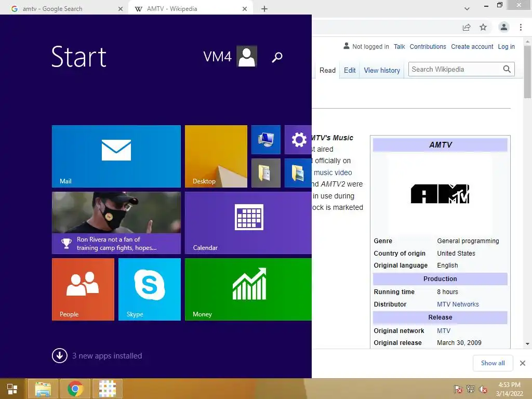The height and width of the screenshot is (399, 532).
Task: Open the Talk link
Action: coord(400,46)
